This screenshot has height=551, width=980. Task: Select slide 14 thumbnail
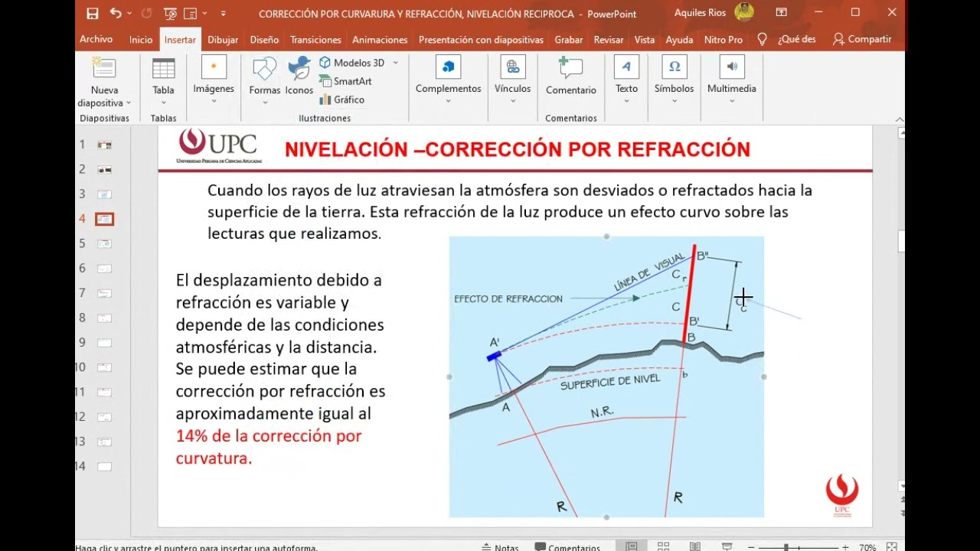coord(104,466)
